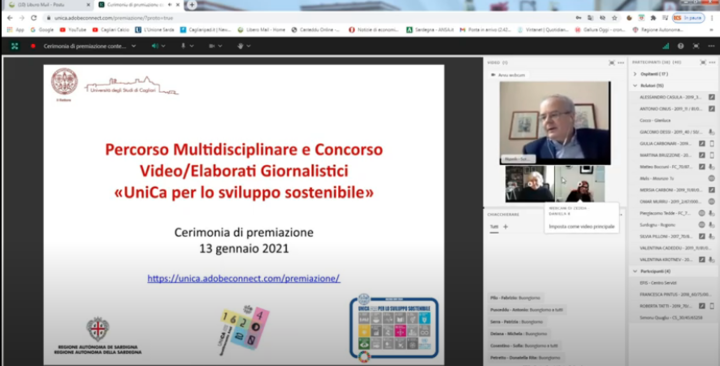The height and width of the screenshot is (366, 720).
Task: Click mobile icon beside Roberta Tatti
Action: (x=712, y=306)
